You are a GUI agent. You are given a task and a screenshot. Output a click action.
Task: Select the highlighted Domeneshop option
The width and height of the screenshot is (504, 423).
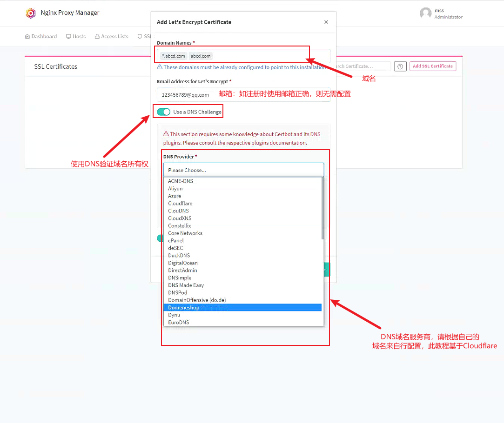tap(242, 307)
